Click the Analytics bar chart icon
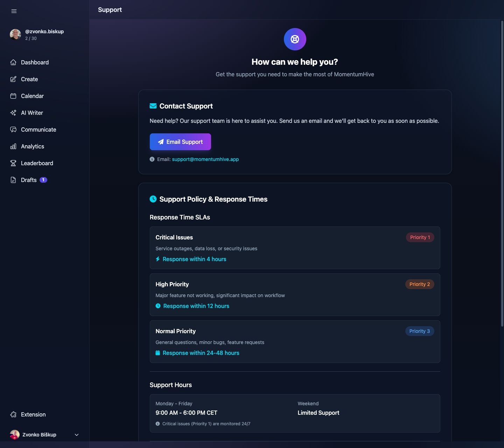 [x=13, y=146]
